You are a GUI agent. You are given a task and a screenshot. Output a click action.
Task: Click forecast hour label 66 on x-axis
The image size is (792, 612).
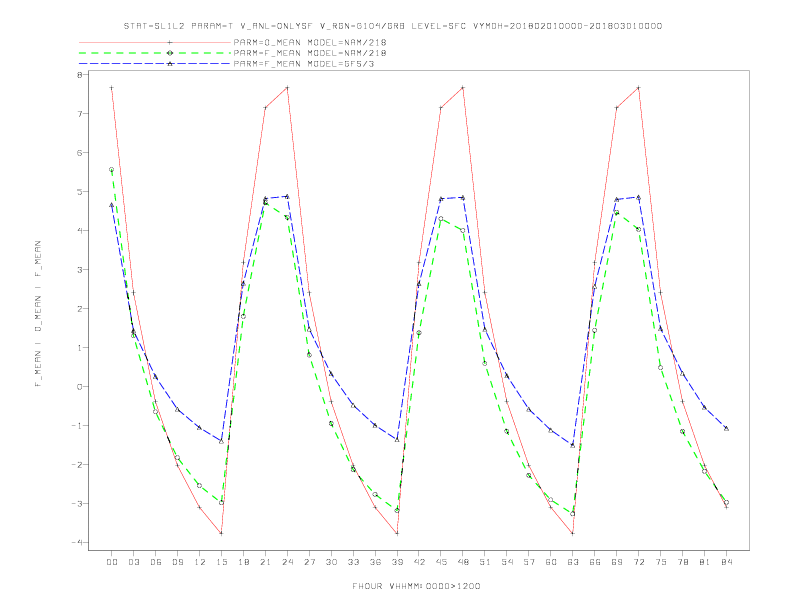click(595, 562)
